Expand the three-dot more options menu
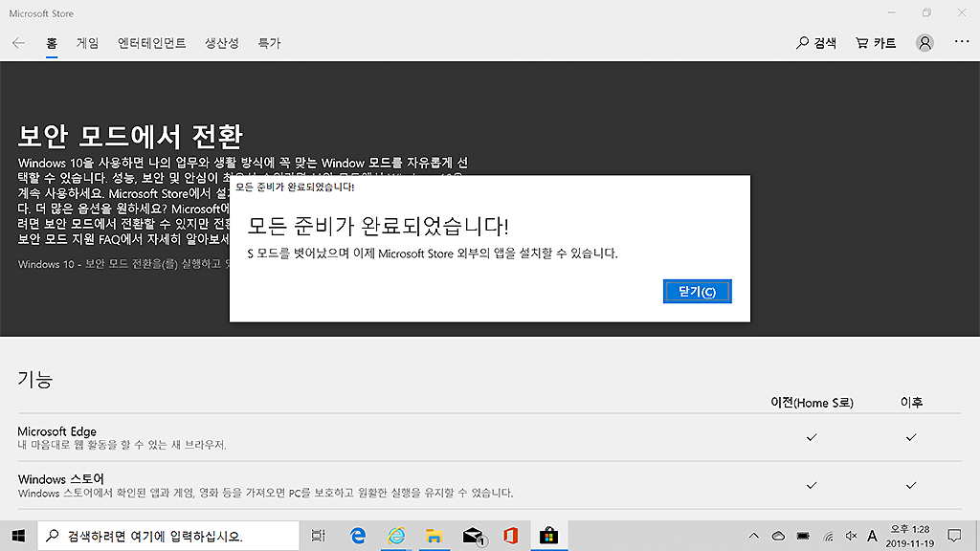This screenshot has height=551, width=980. coord(962,43)
